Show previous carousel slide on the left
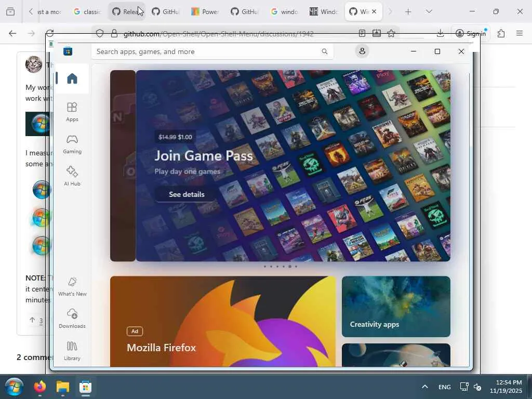 (123, 166)
